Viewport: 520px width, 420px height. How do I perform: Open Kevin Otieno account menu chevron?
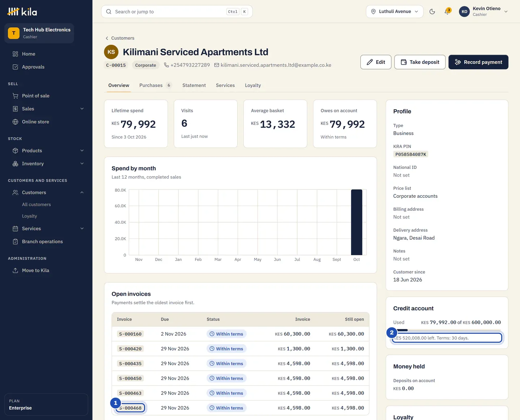[506, 12]
